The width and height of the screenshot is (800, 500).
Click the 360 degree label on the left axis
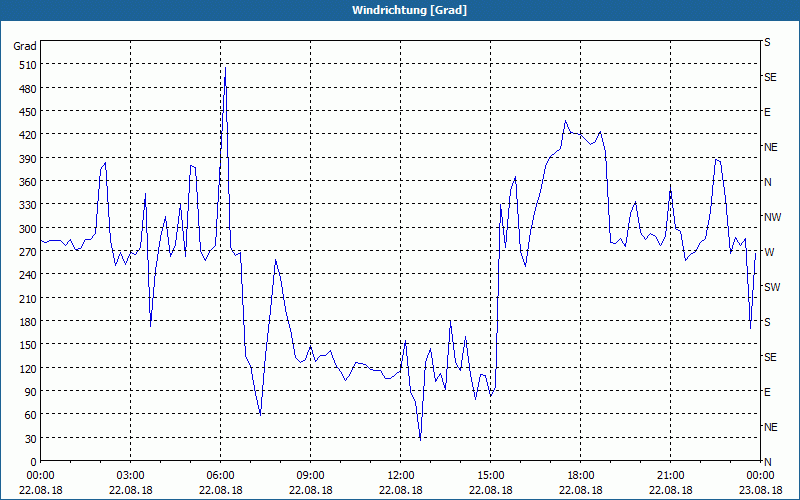click(28, 182)
